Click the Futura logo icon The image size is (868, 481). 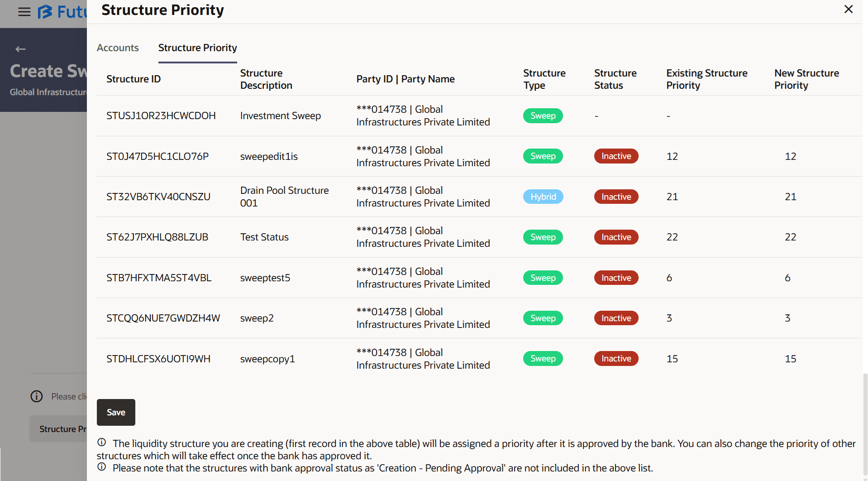point(45,12)
